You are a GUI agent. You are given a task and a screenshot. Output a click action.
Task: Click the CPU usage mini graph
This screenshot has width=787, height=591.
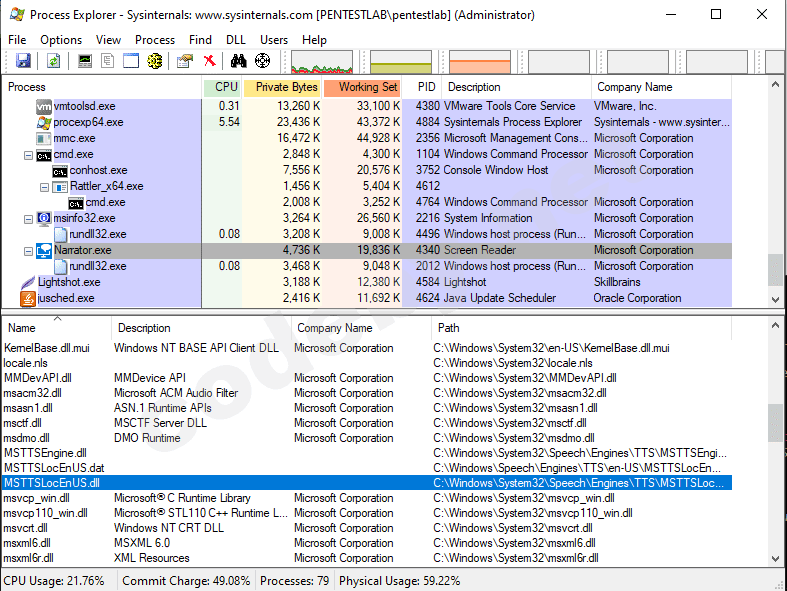coord(322,62)
